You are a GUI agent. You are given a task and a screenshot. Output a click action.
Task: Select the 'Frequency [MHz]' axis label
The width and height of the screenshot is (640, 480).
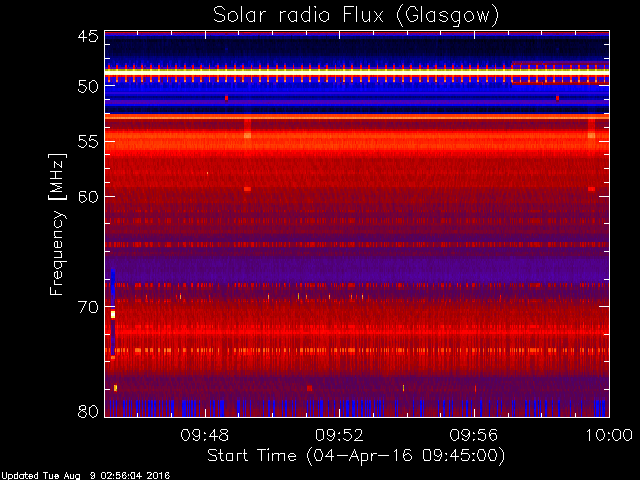pyautogui.click(x=57, y=224)
